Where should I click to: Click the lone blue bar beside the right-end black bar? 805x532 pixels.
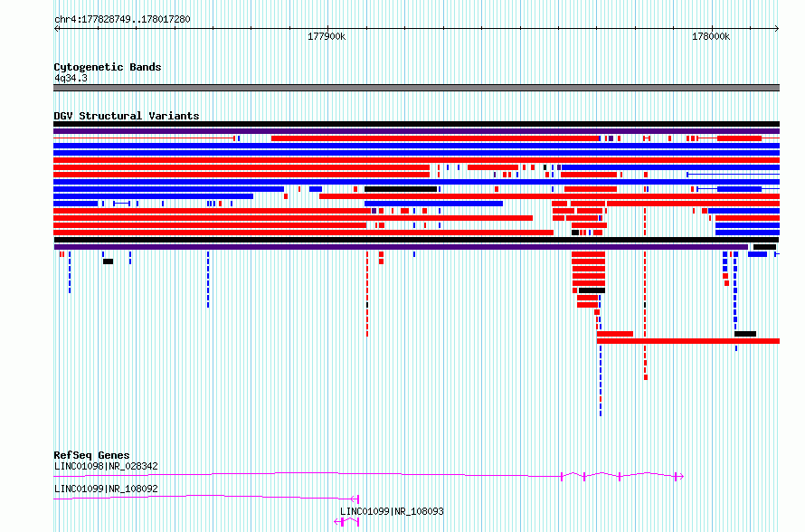click(757, 255)
